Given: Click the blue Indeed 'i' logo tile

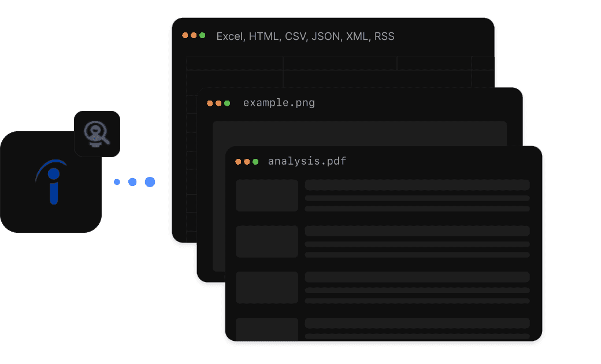Looking at the screenshot, I should 51,182.
